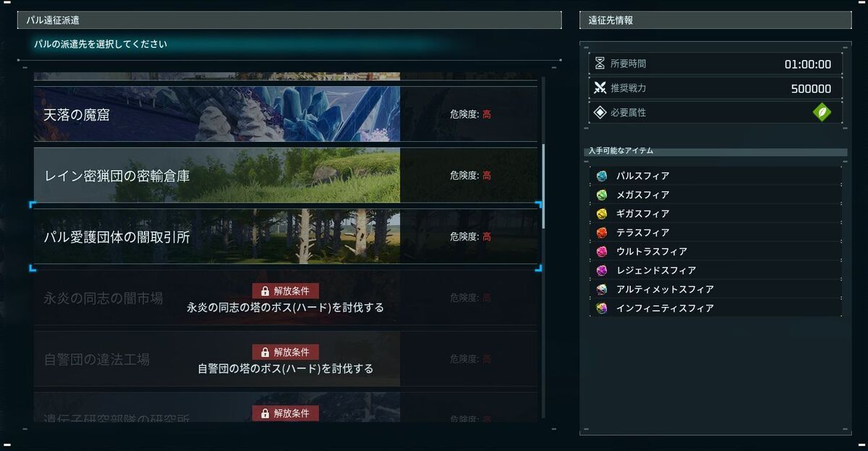Select the 天落の魔窟 expedition destination

point(286,114)
